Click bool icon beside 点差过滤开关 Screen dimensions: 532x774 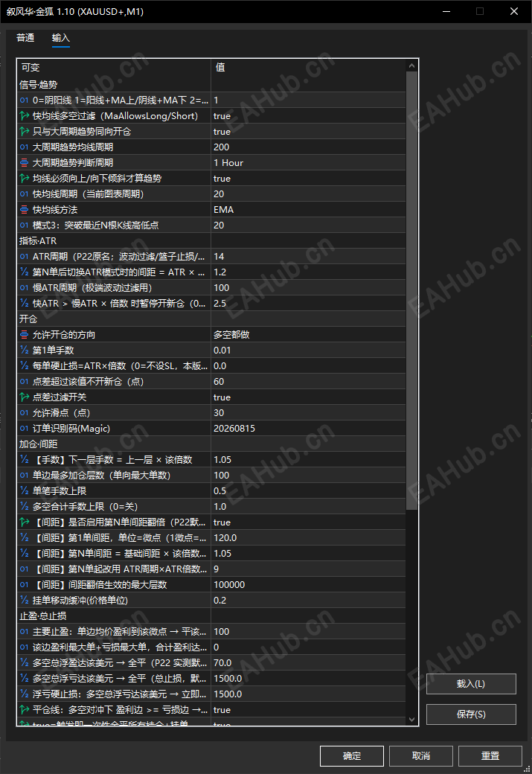24,397
